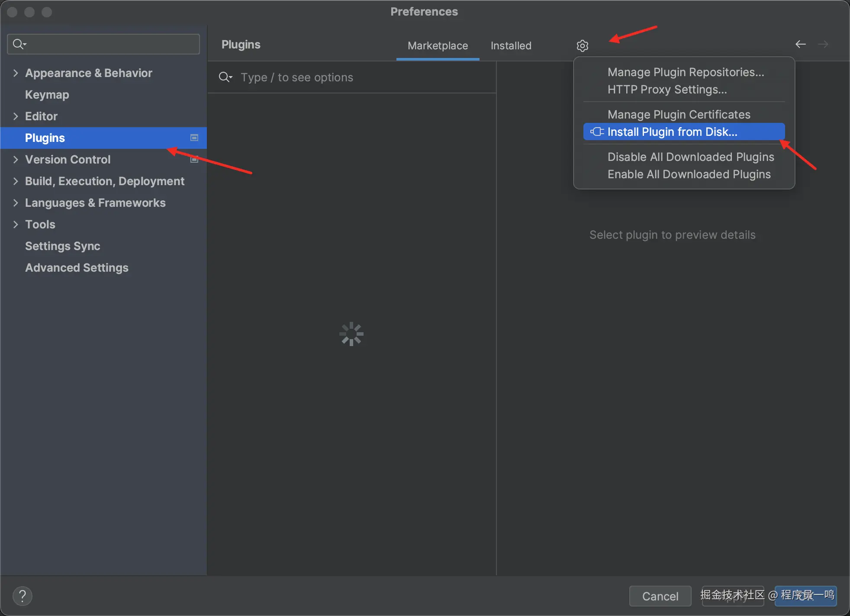850x616 pixels.
Task: Select Install Plugin from Disk menu item
Action: coord(672,132)
